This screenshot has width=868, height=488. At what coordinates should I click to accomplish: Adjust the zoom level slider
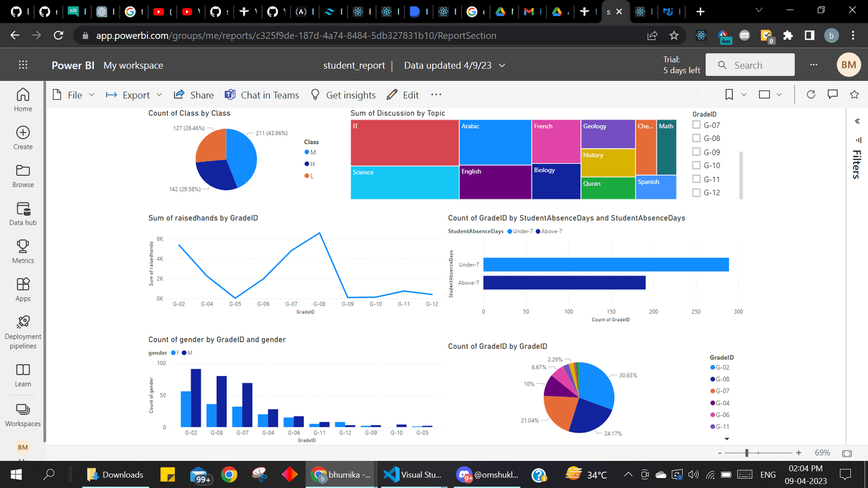click(747, 453)
